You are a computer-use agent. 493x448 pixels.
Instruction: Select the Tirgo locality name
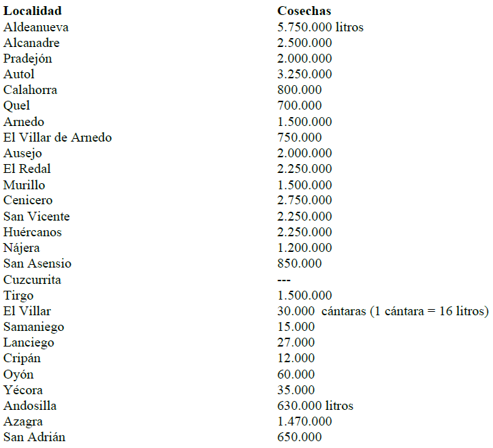(18, 295)
